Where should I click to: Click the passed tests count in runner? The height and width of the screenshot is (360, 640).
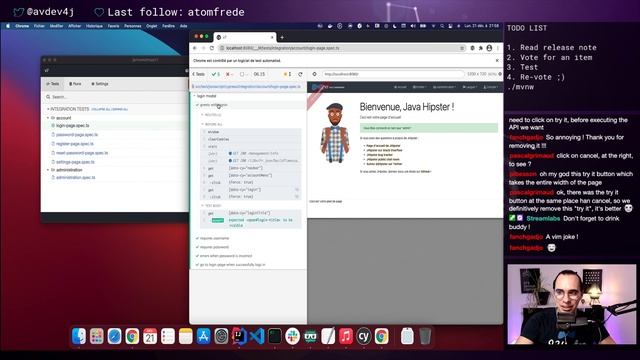click(216, 74)
